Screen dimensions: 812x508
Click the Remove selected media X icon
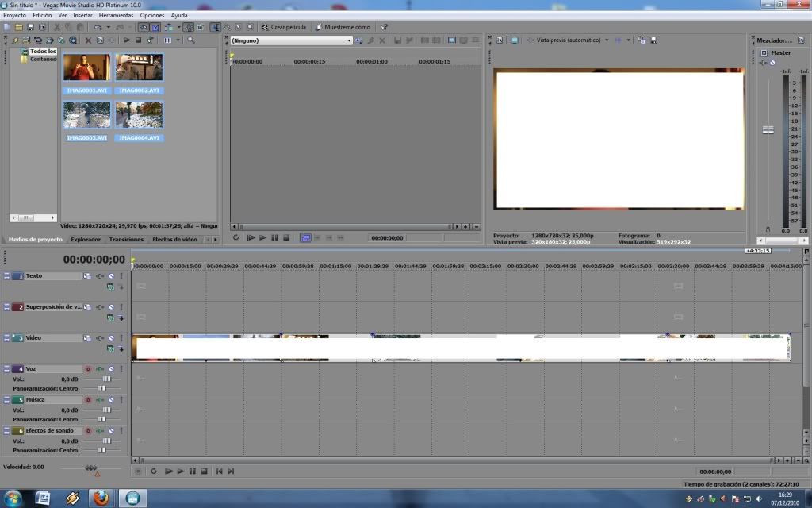tap(88, 40)
